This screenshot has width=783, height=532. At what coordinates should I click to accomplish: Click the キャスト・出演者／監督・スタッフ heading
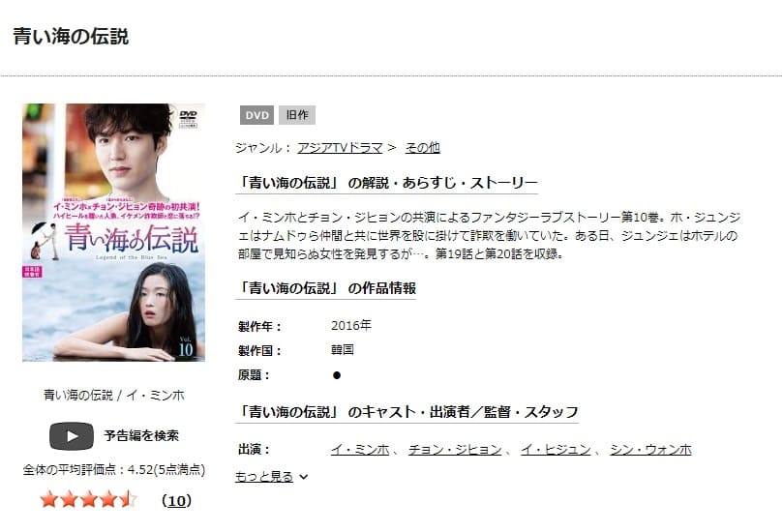[407, 412]
